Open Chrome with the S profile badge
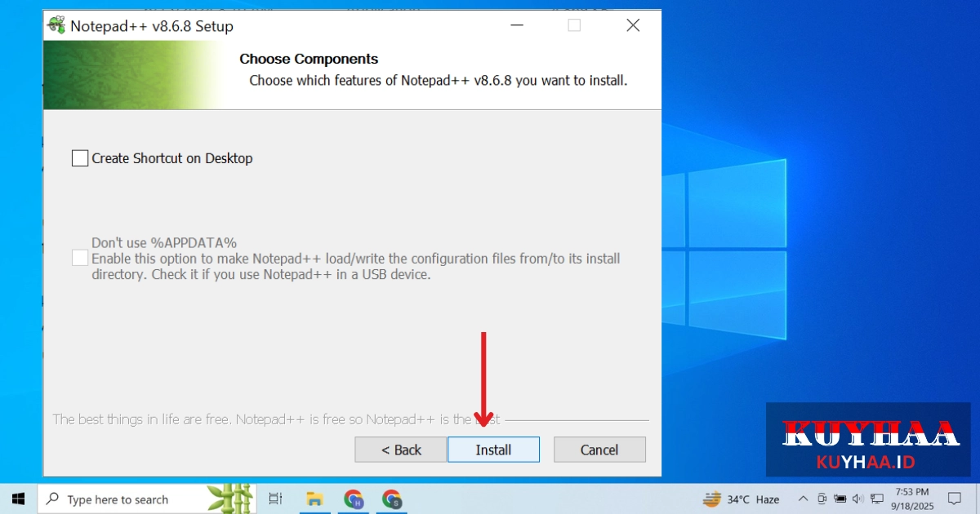Image resolution: width=980 pixels, height=514 pixels. pyautogui.click(x=392, y=498)
